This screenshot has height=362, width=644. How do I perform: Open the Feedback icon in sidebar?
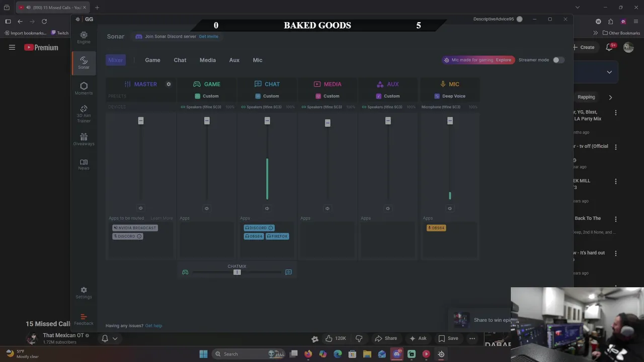[x=84, y=319]
